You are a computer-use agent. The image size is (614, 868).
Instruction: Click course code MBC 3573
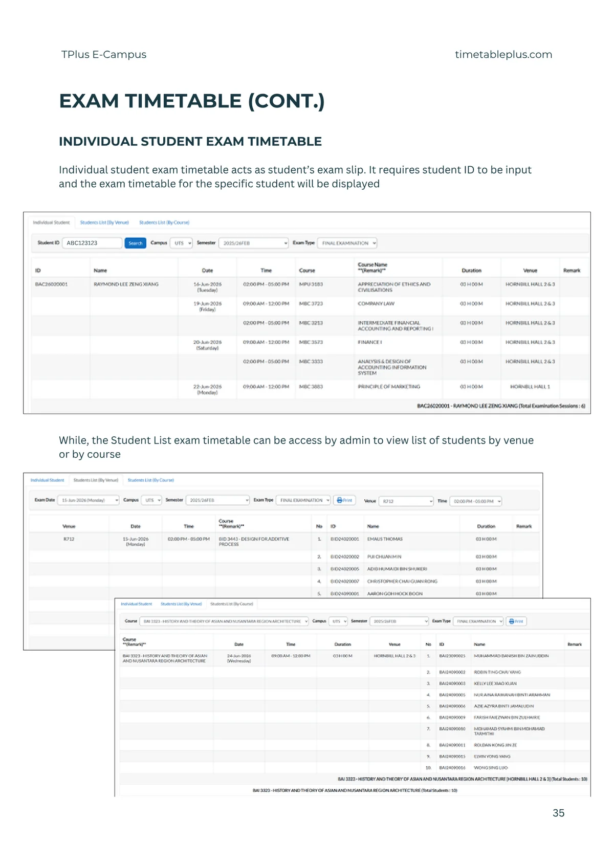point(311,342)
